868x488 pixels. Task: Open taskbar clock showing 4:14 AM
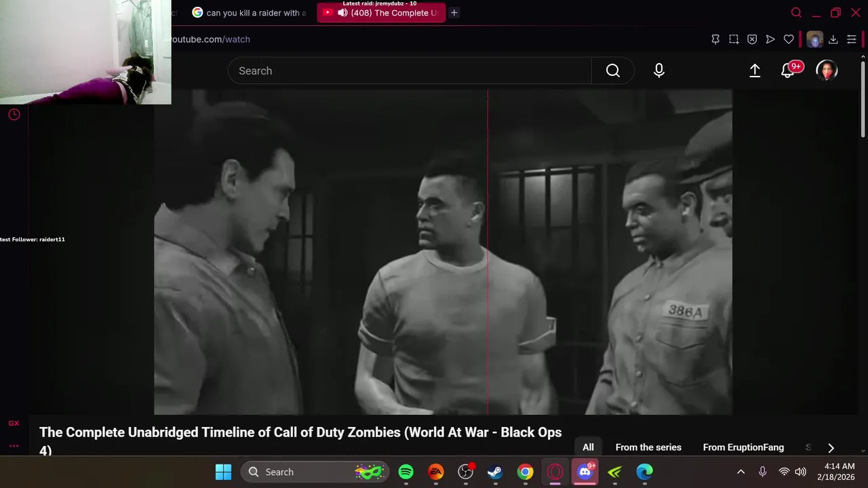[835, 472]
